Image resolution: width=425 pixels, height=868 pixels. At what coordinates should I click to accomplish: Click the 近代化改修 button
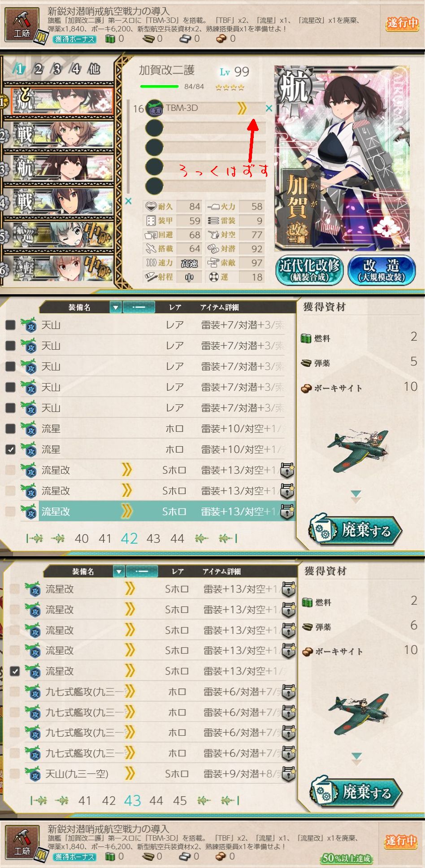pyautogui.click(x=309, y=270)
